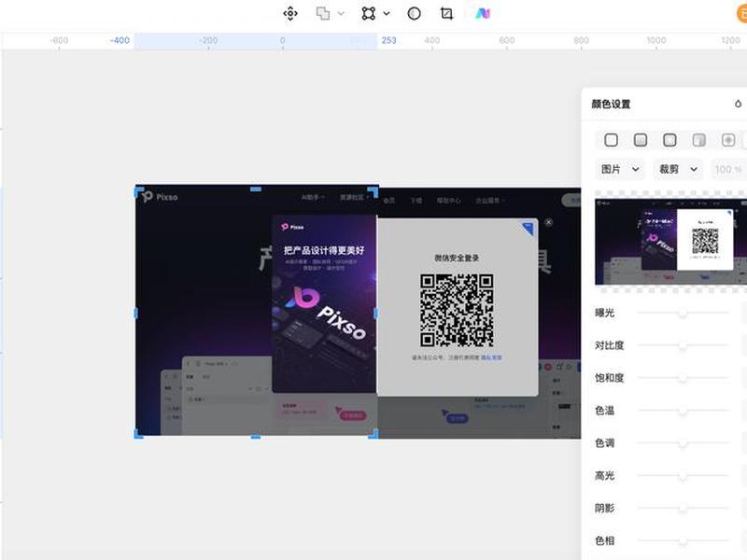Image resolution: width=747 pixels, height=560 pixels.
Task: Click the orange user avatar
Action: [x=741, y=13]
